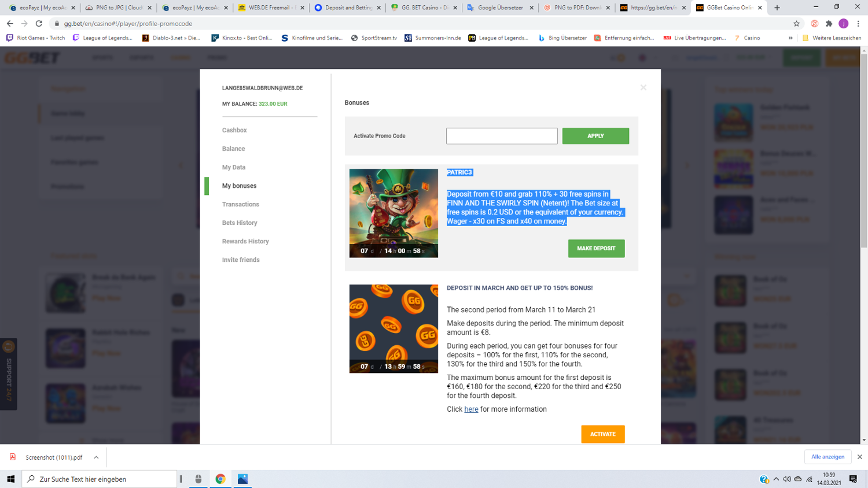Select Transactions in the profile sidebar
This screenshot has height=488, width=868.
[x=240, y=204]
